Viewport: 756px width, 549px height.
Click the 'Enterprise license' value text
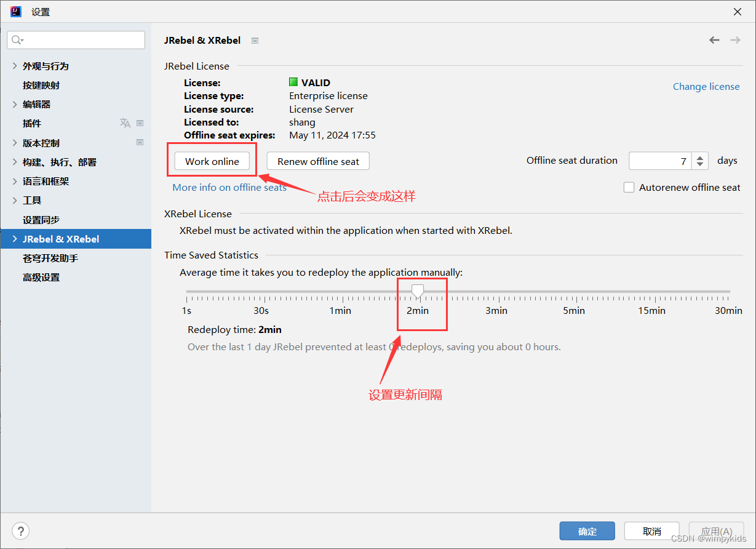328,95
